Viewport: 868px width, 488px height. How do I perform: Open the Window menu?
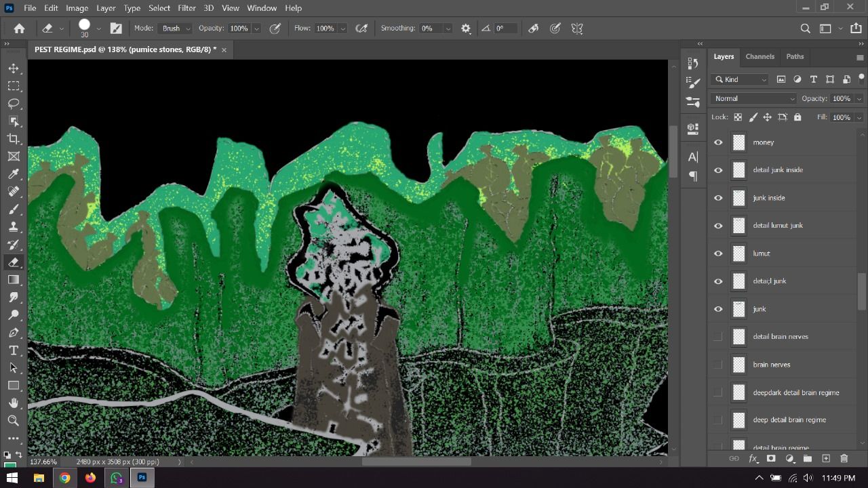pos(262,7)
